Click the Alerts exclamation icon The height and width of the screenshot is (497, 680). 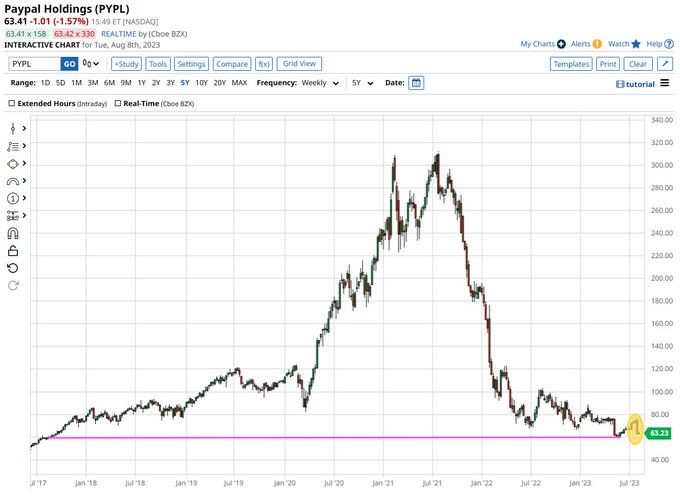(597, 44)
